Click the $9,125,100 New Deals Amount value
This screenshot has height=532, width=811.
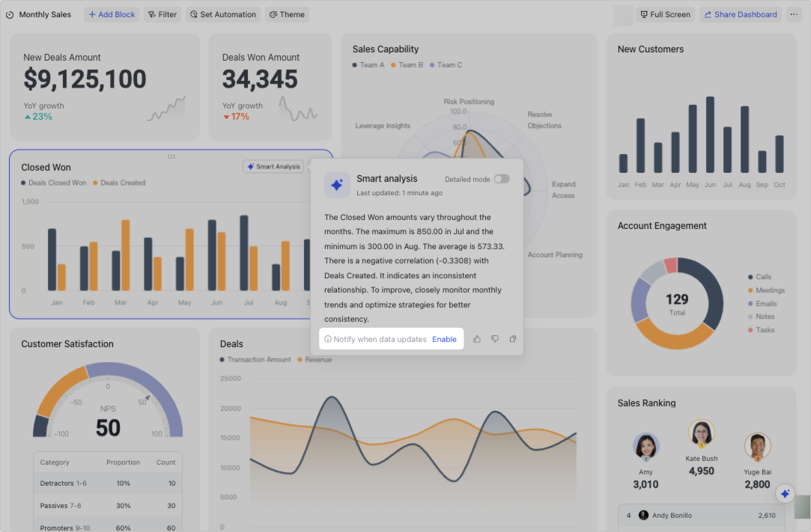[x=85, y=79]
